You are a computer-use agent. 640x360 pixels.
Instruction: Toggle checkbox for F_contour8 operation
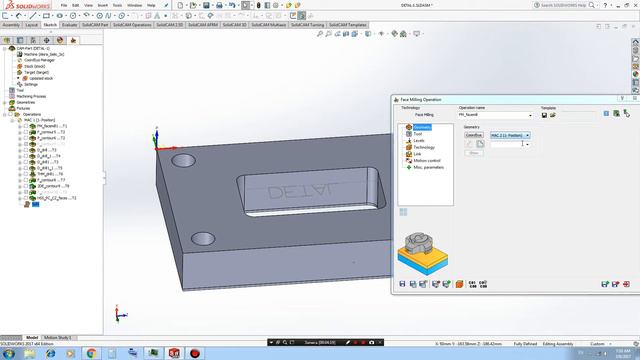click(26, 180)
